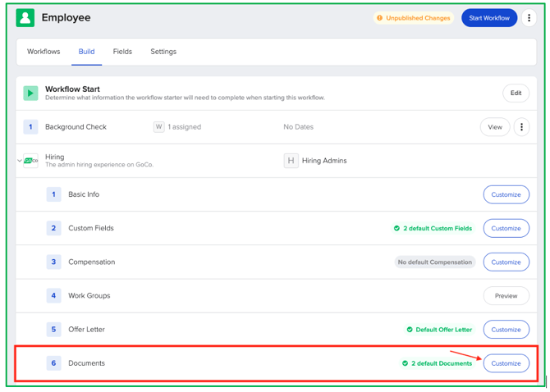Click the W assignee icon on Background Check
550x392 pixels.
158,127
